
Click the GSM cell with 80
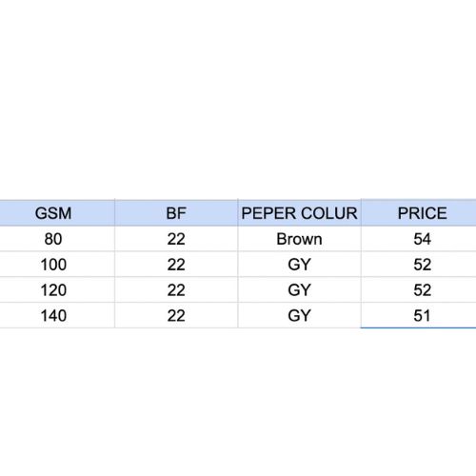[x=57, y=239]
